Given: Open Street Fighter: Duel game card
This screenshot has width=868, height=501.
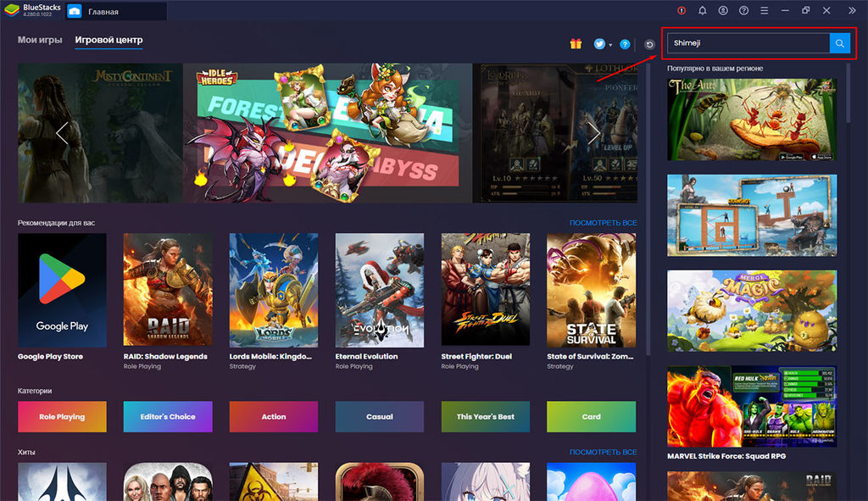Looking at the screenshot, I should click(x=486, y=290).
